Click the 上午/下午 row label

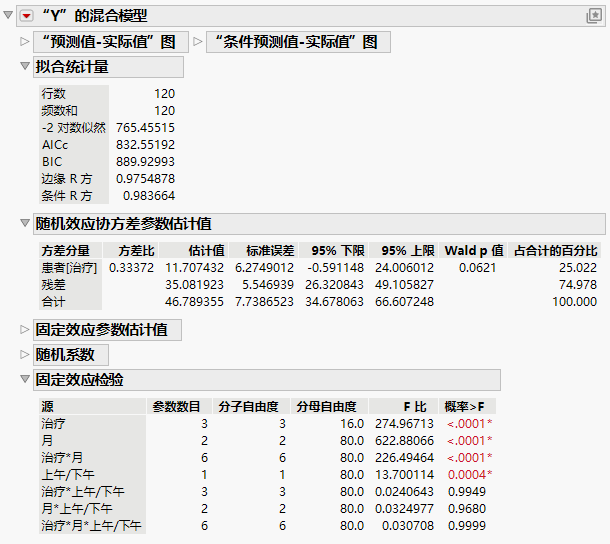pos(68,475)
